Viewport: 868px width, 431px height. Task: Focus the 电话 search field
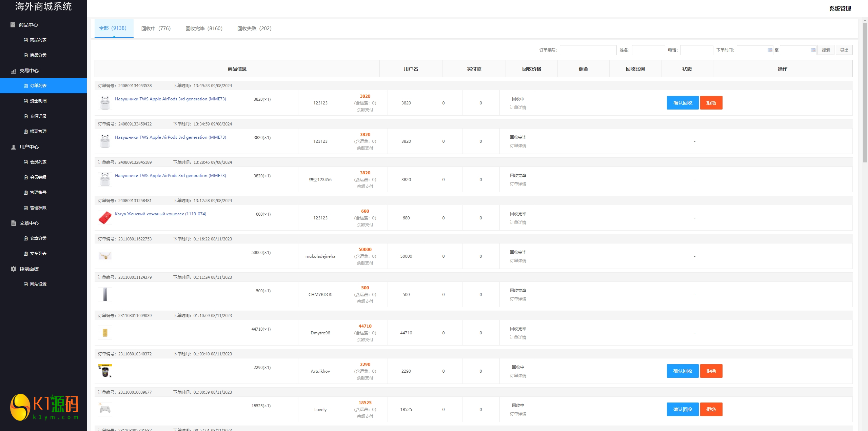point(696,50)
